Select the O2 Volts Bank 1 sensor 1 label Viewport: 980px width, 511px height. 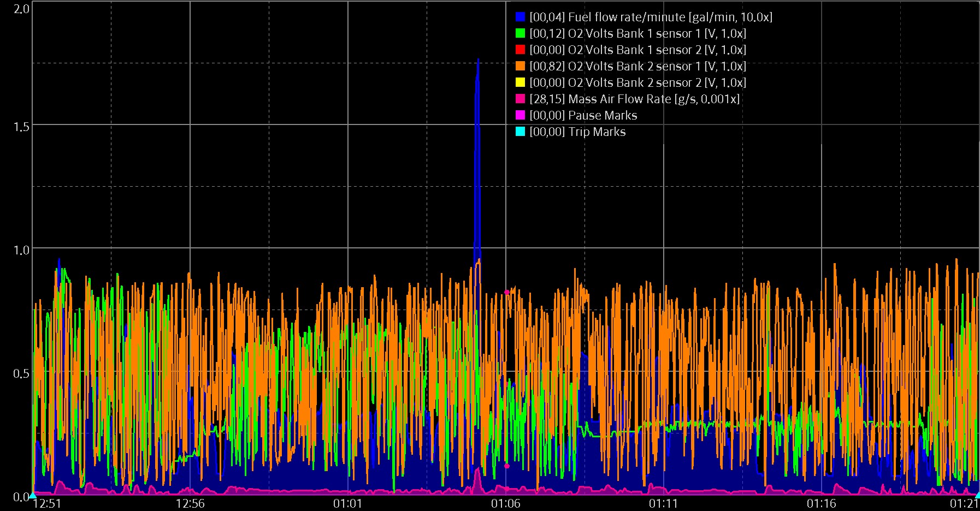[637, 33]
